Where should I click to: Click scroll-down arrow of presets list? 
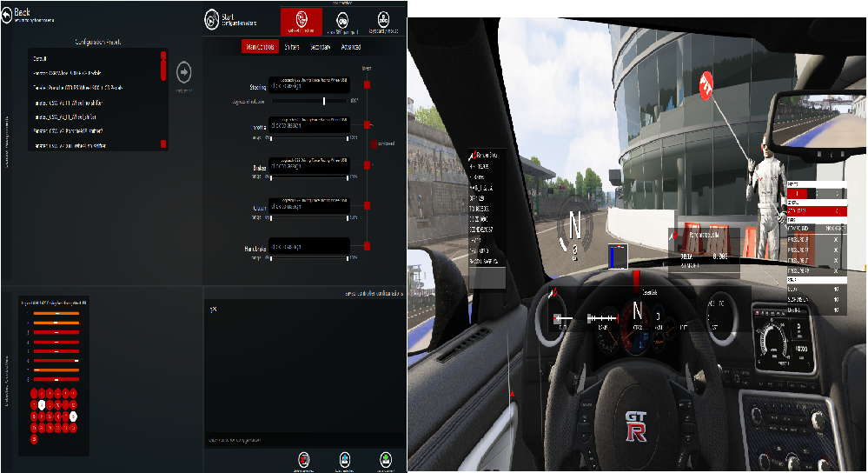pyautogui.click(x=163, y=144)
